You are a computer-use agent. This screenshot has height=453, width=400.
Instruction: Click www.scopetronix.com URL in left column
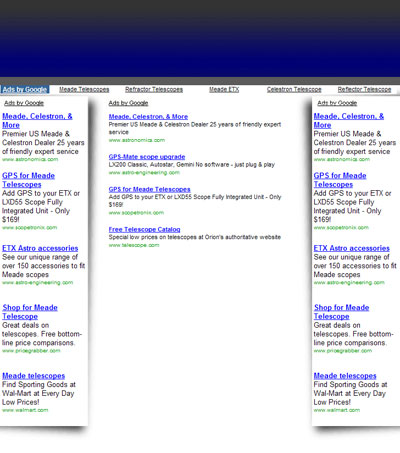(30, 228)
